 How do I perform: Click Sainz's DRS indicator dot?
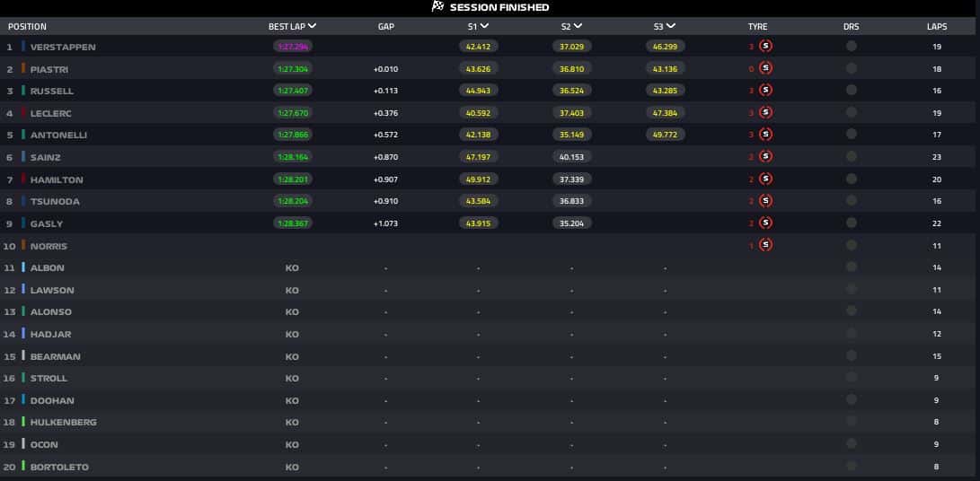click(852, 156)
